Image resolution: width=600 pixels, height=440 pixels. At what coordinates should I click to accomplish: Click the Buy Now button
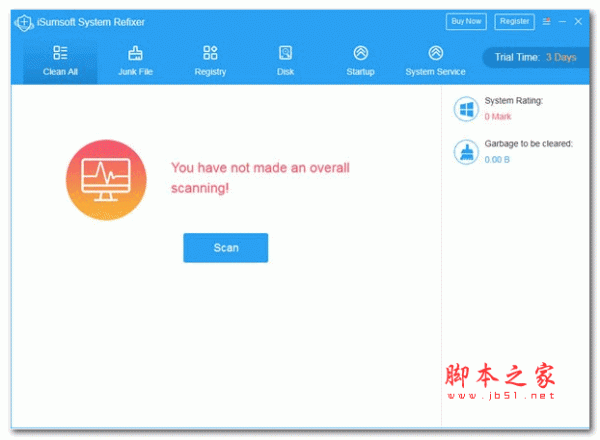[x=466, y=21]
